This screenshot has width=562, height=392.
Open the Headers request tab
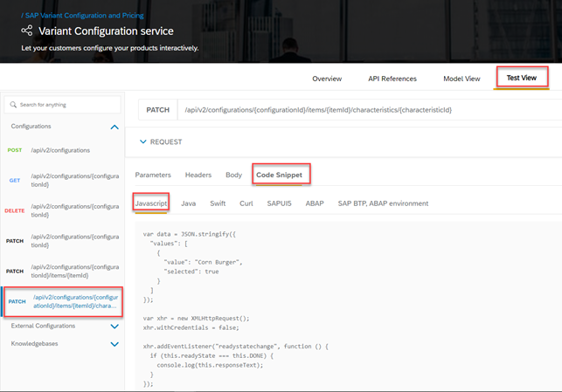(x=198, y=175)
